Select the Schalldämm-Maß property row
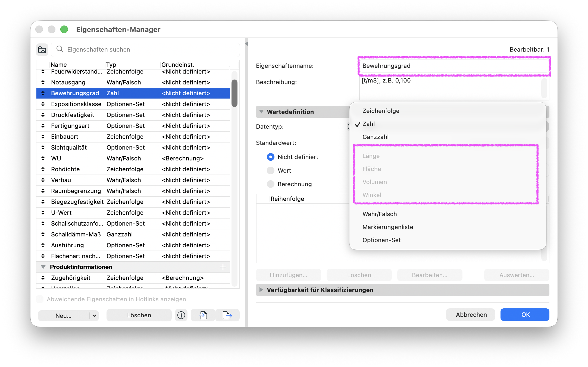Screen dimensions: 588x367 click(x=133, y=234)
